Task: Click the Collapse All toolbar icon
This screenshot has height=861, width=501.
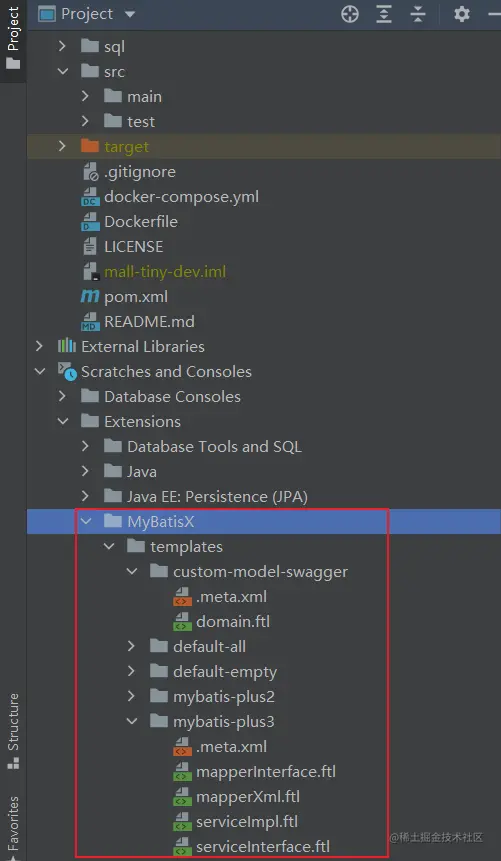Action: tap(418, 14)
